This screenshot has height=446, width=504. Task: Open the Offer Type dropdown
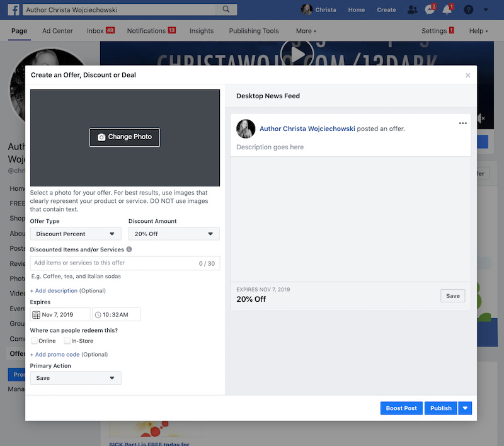tap(76, 234)
